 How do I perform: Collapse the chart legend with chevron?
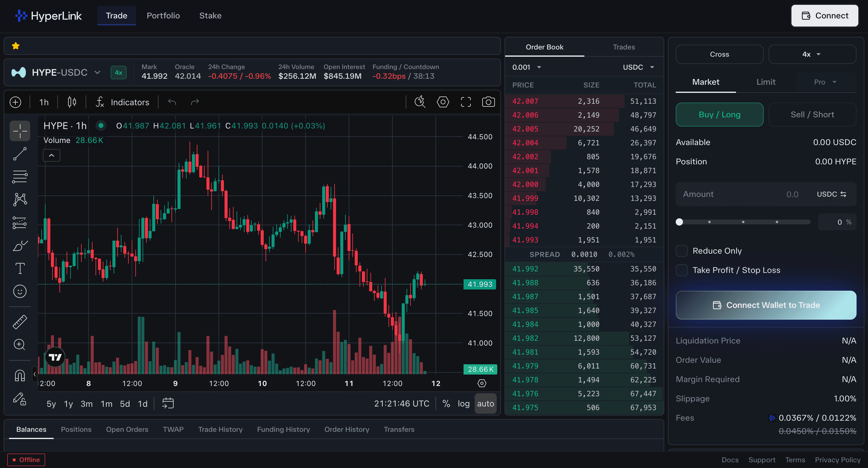tap(52, 155)
